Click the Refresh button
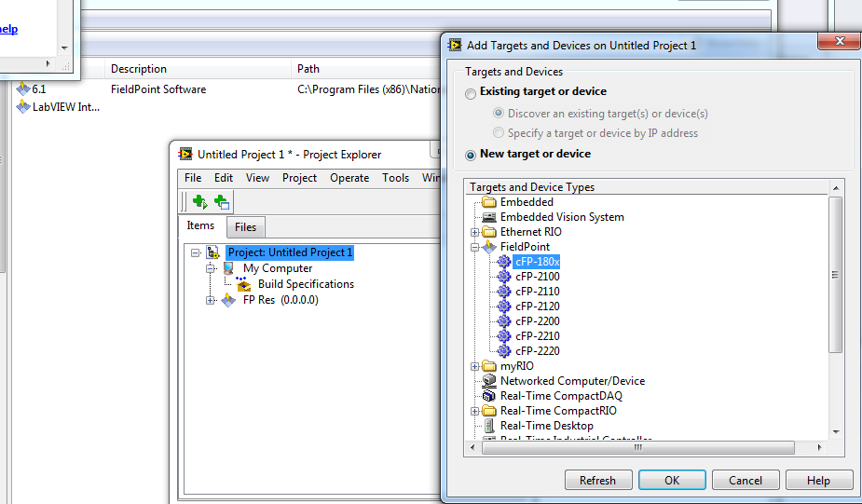The height and width of the screenshot is (504, 862). tap(598, 480)
